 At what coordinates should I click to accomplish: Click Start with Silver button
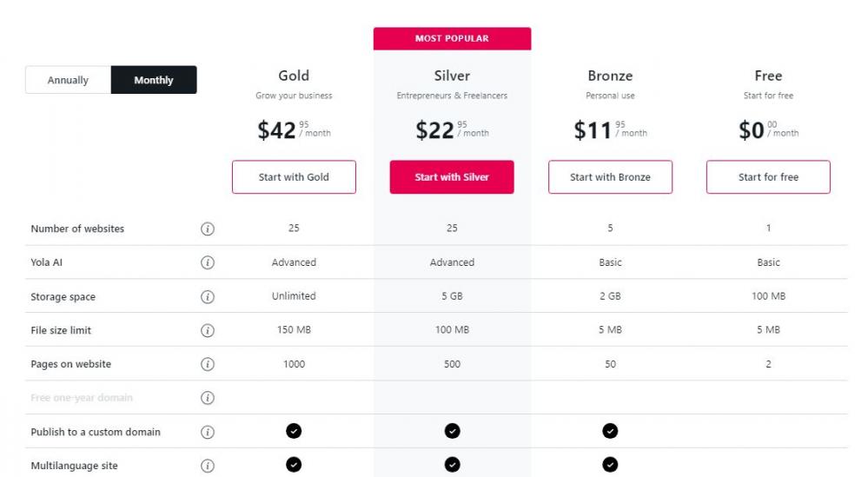(x=452, y=177)
